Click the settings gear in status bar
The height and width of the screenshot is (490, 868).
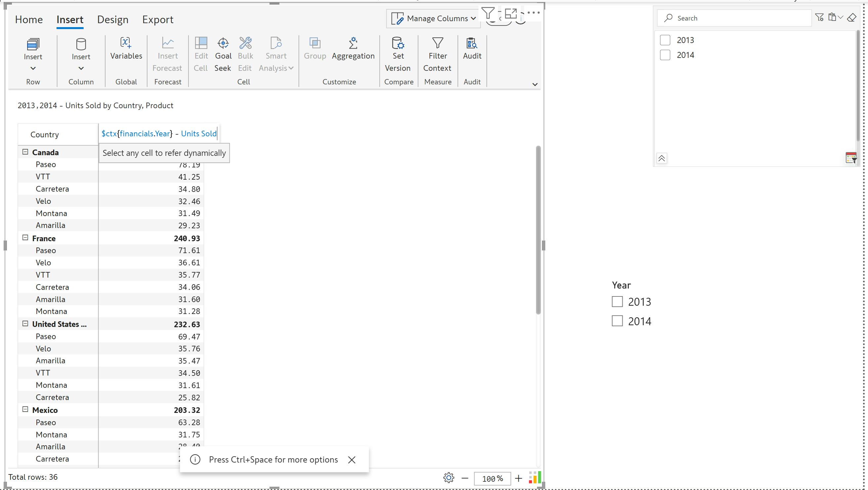(x=448, y=477)
